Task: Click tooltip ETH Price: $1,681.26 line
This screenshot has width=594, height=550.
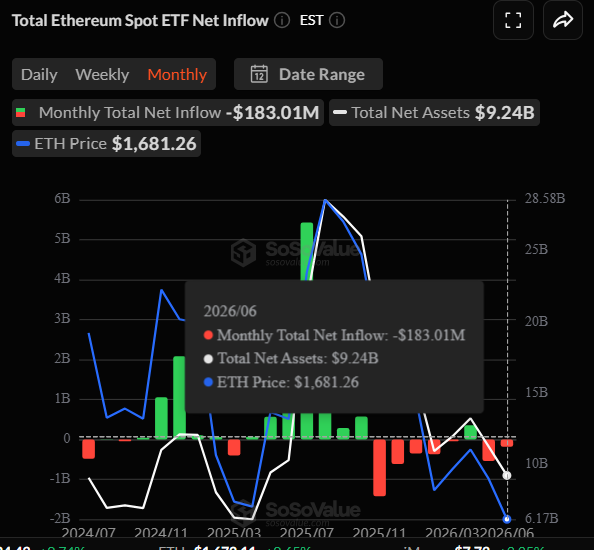Action: pyautogui.click(x=281, y=382)
